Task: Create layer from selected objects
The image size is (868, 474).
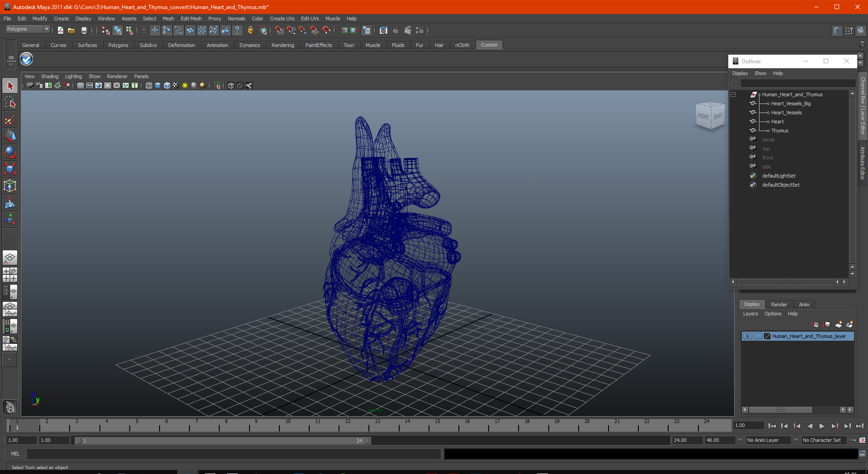Action: 849,324
